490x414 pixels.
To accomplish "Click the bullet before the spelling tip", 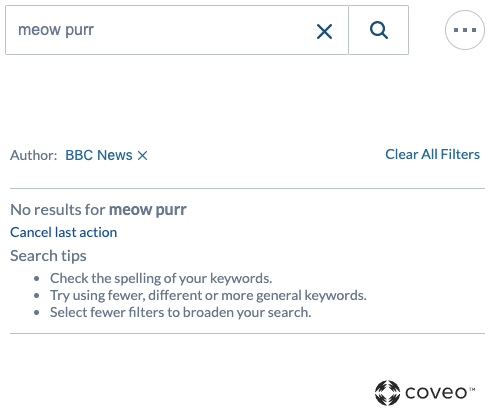I will pos(37,278).
